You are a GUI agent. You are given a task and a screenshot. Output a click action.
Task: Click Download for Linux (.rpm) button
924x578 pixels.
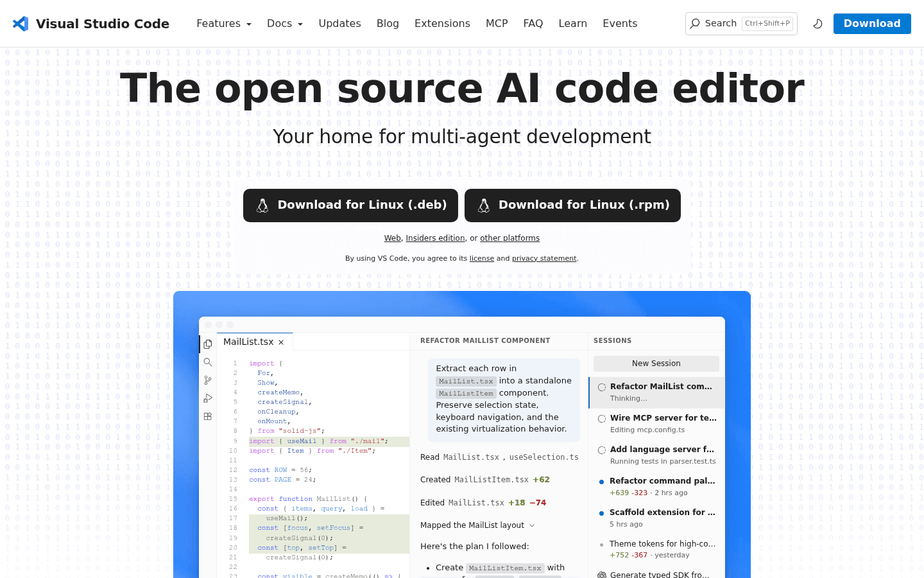click(572, 206)
